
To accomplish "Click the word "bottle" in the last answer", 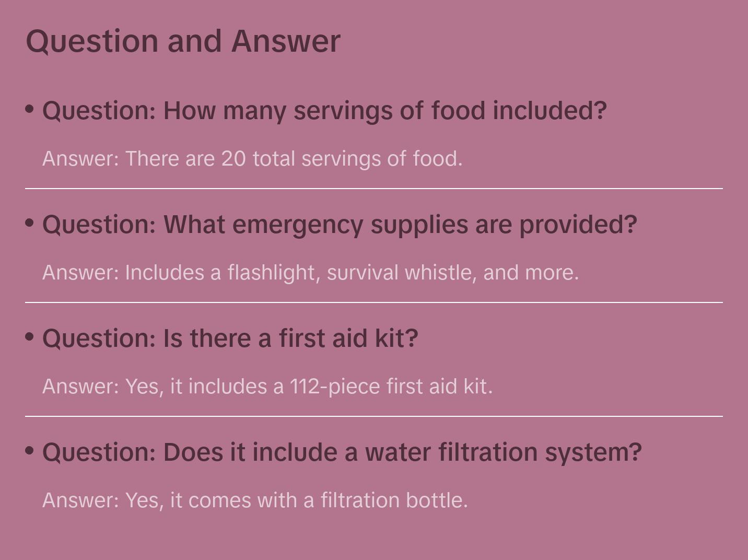I will click(437, 500).
